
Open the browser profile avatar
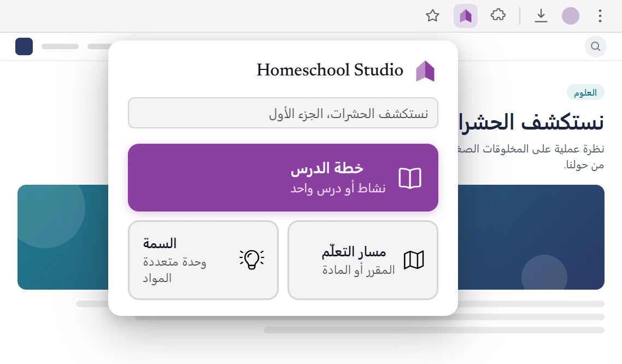[x=571, y=16]
